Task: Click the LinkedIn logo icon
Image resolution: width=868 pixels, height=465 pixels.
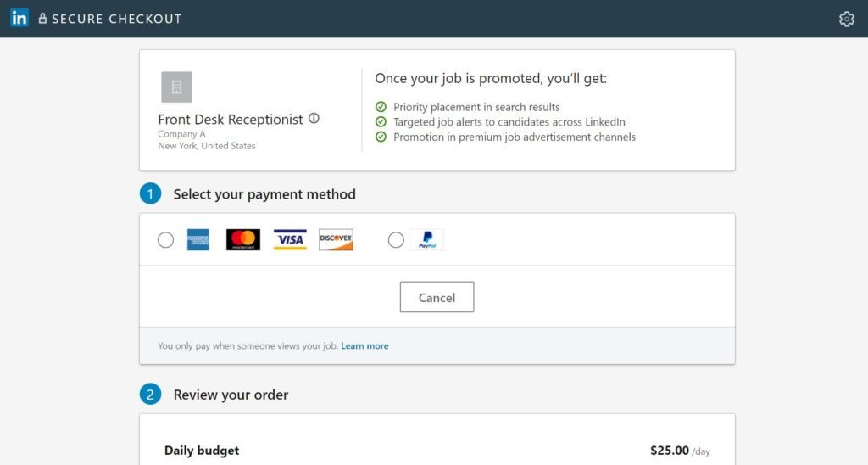Action: pyautogui.click(x=19, y=18)
